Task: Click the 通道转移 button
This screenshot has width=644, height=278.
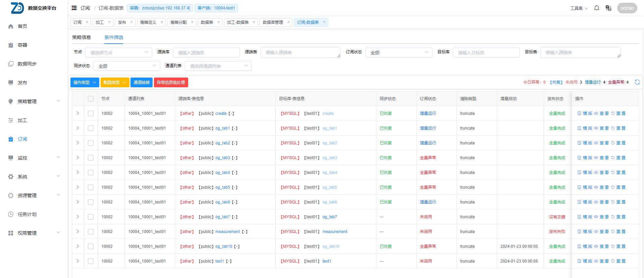Action: [142, 83]
